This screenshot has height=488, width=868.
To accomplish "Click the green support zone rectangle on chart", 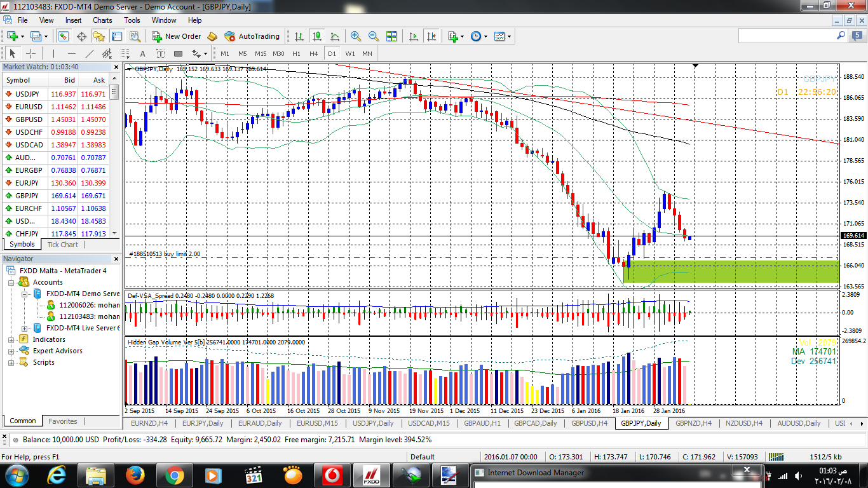I will 731,271.
